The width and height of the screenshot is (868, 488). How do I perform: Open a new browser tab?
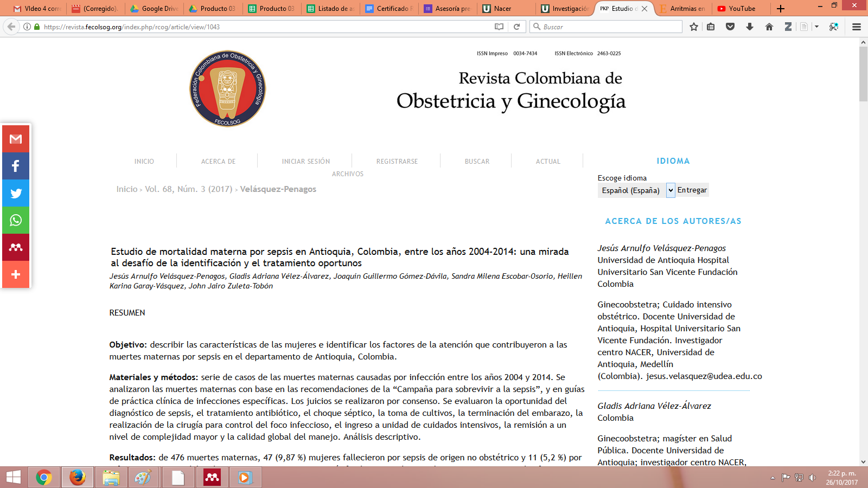coord(781,9)
